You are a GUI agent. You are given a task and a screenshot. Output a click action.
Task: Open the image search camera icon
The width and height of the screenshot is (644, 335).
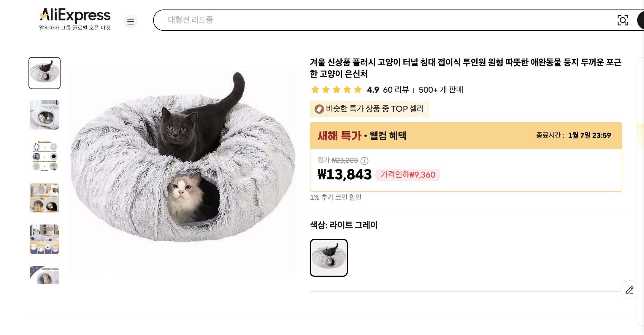(623, 20)
